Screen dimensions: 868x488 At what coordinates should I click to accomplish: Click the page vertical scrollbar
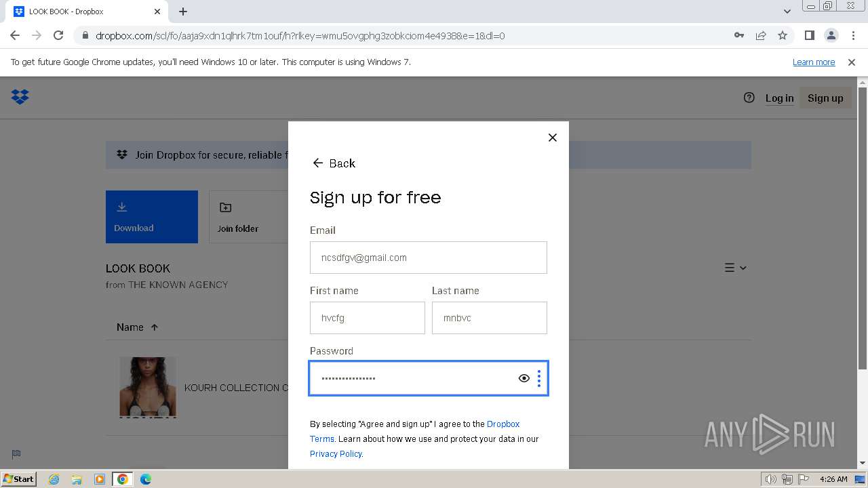tap(863, 228)
